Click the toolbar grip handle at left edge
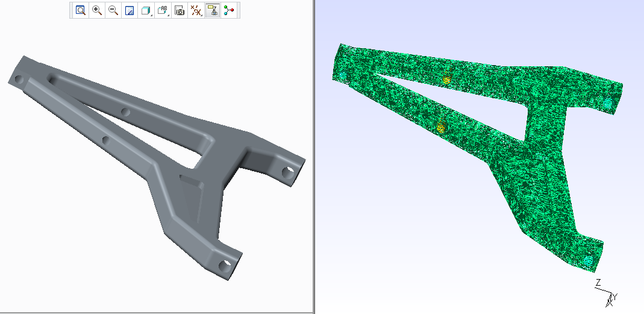The image size is (644, 314). click(72, 10)
